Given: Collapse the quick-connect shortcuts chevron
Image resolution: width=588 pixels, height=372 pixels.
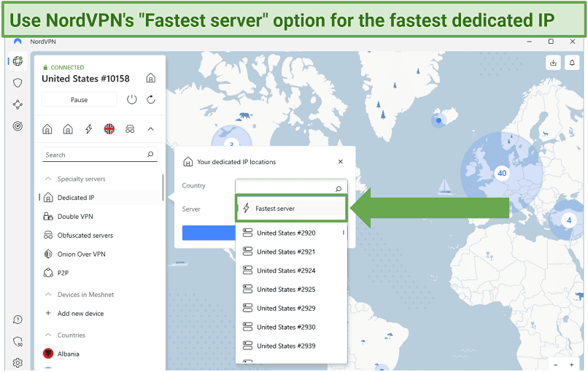Looking at the screenshot, I should coord(151,129).
